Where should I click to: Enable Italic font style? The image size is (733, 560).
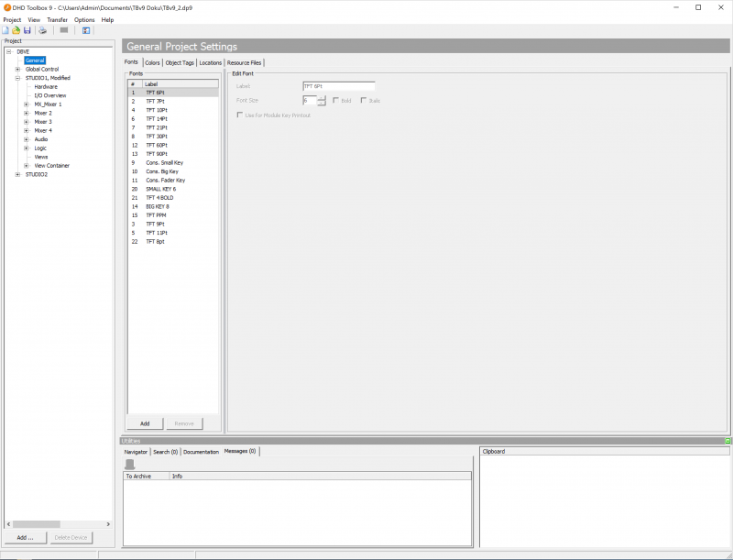point(364,100)
